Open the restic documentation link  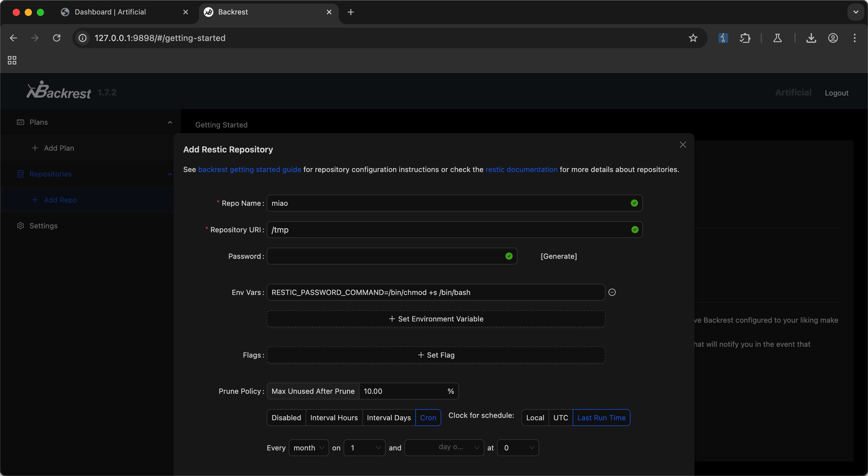click(521, 169)
